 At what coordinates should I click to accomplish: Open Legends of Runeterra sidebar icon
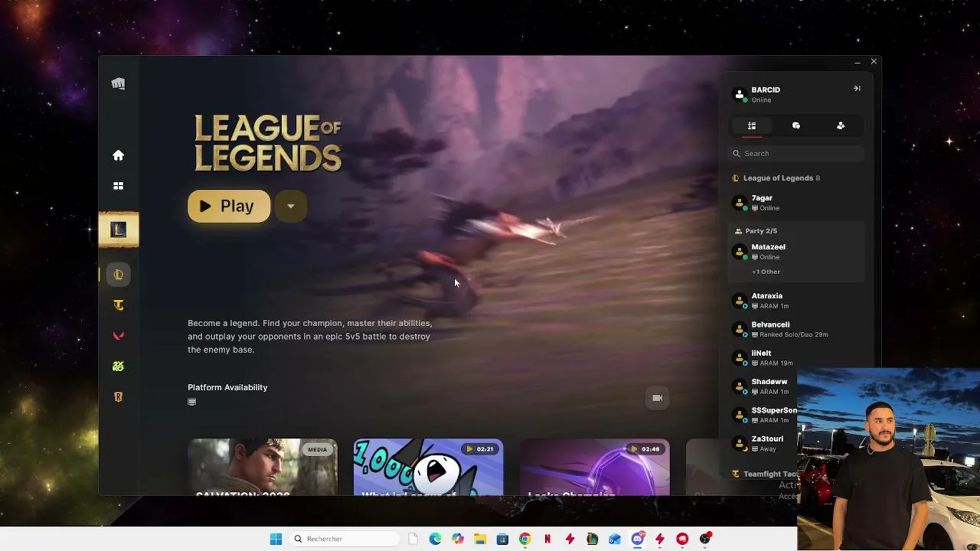[118, 397]
